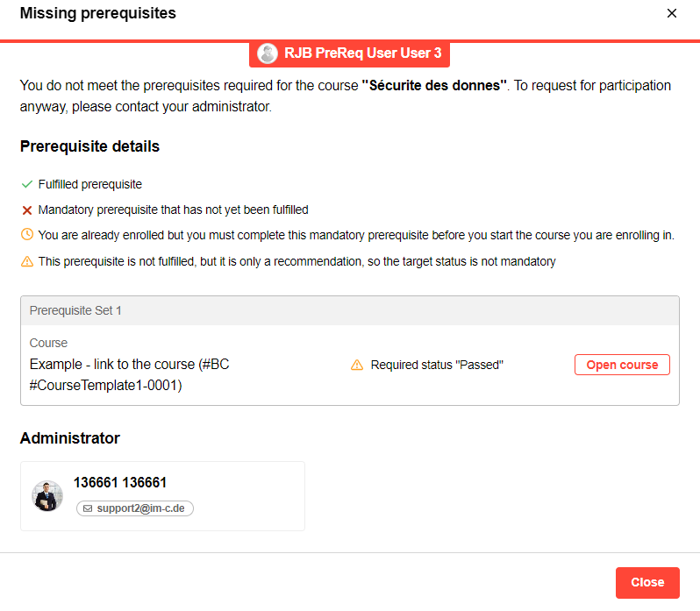This screenshot has height=611, width=700.
Task: Click the warning icon beside Required status "Passed"
Action: pos(357,365)
